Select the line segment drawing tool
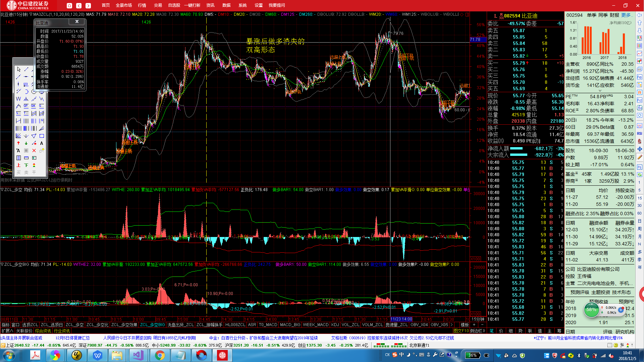644x362 pixels. (x=26, y=69)
